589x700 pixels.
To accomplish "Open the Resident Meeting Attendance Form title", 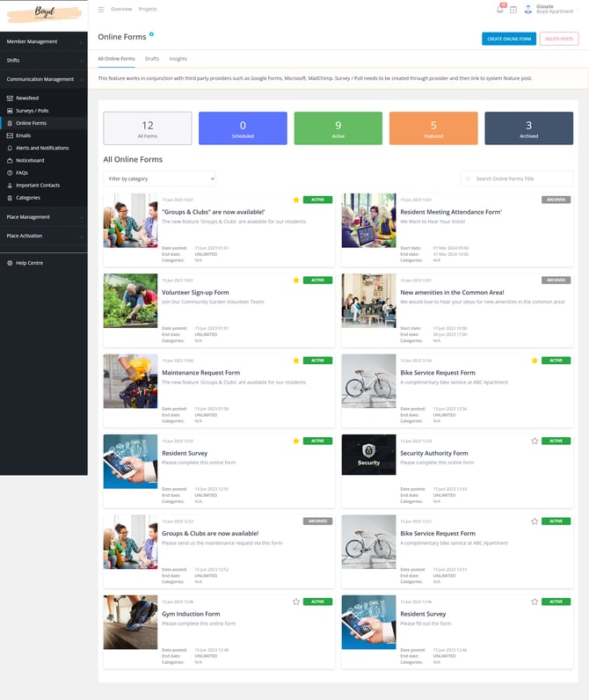I will click(x=451, y=212).
